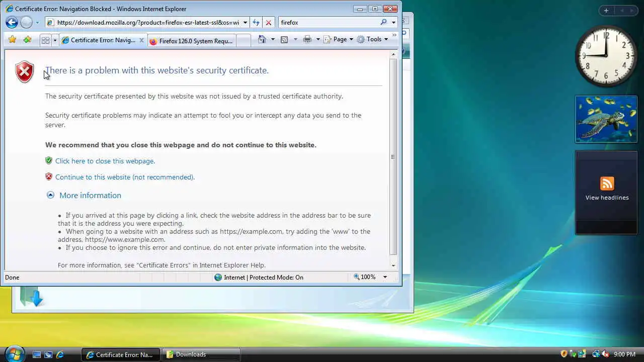
Task: Open a new blank tab
Action: pos(243,41)
